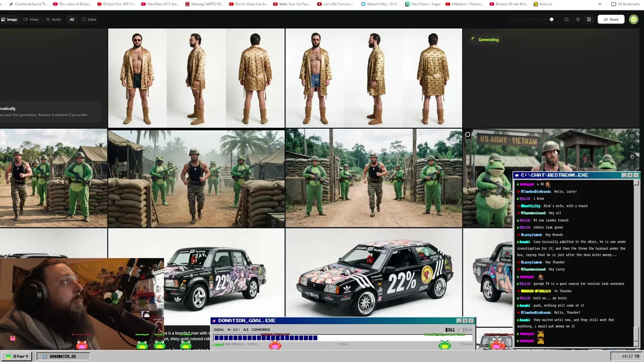Switch to the Image filter tab
The width and height of the screenshot is (644, 362).
[9, 20]
